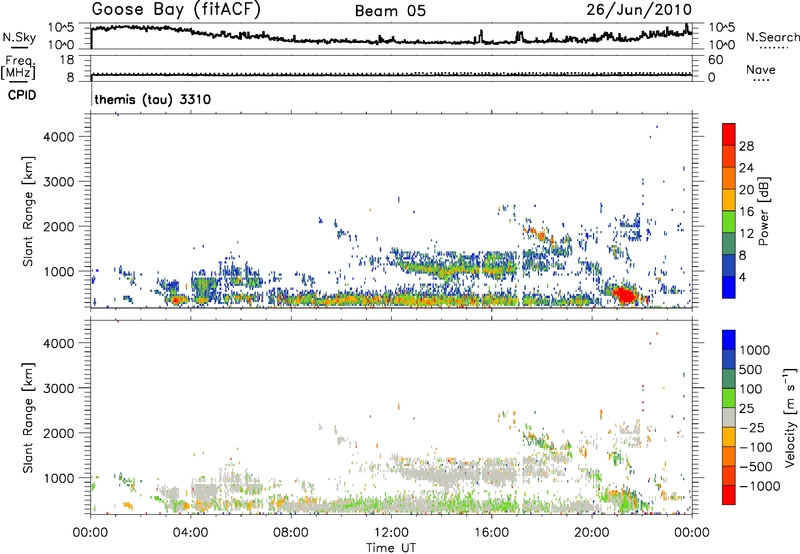This screenshot has width=800, height=554.
Task: Click the 'N.Search' legend label
Action: (x=772, y=37)
